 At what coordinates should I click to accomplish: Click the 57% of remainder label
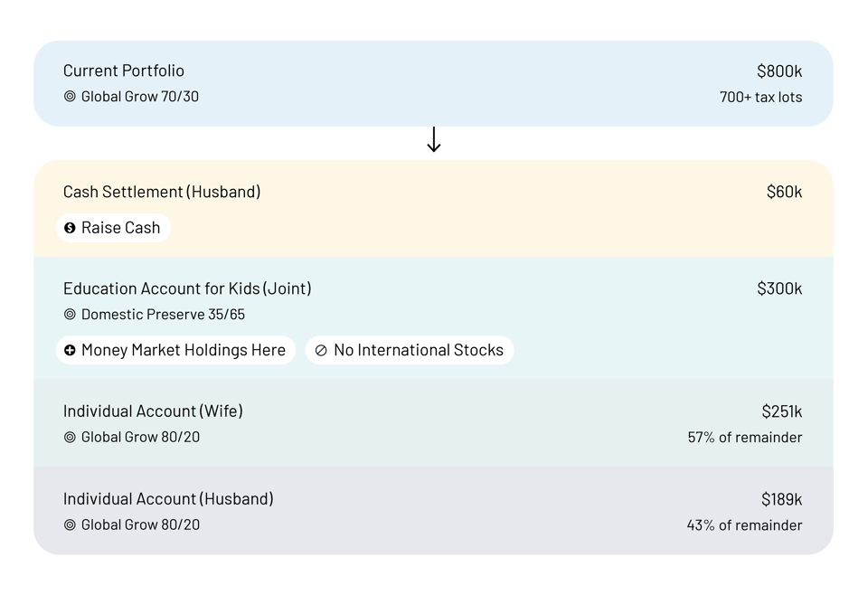point(744,438)
